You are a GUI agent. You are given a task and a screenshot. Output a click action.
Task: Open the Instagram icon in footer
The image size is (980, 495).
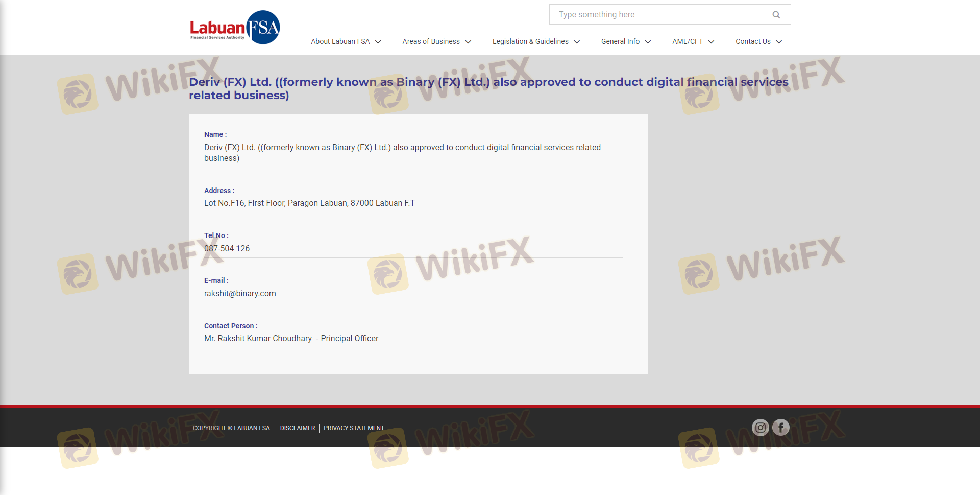pos(761,428)
